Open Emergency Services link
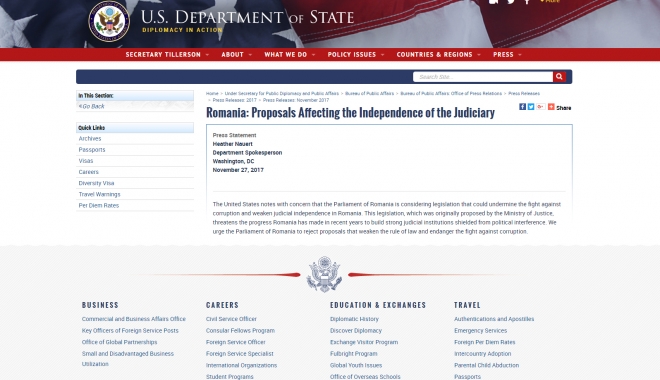Image resolution: width=660 pixels, height=380 pixels. pyautogui.click(x=480, y=331)
